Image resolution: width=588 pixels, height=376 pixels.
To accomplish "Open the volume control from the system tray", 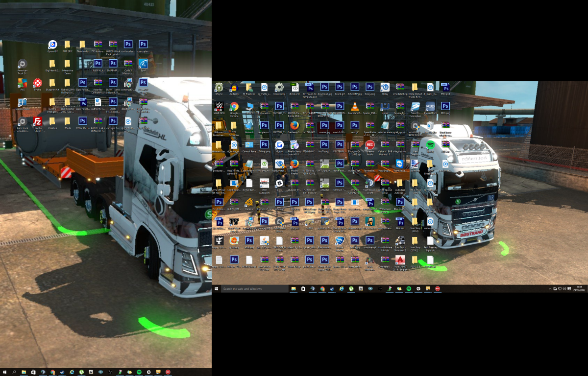I will click(564, 289).
